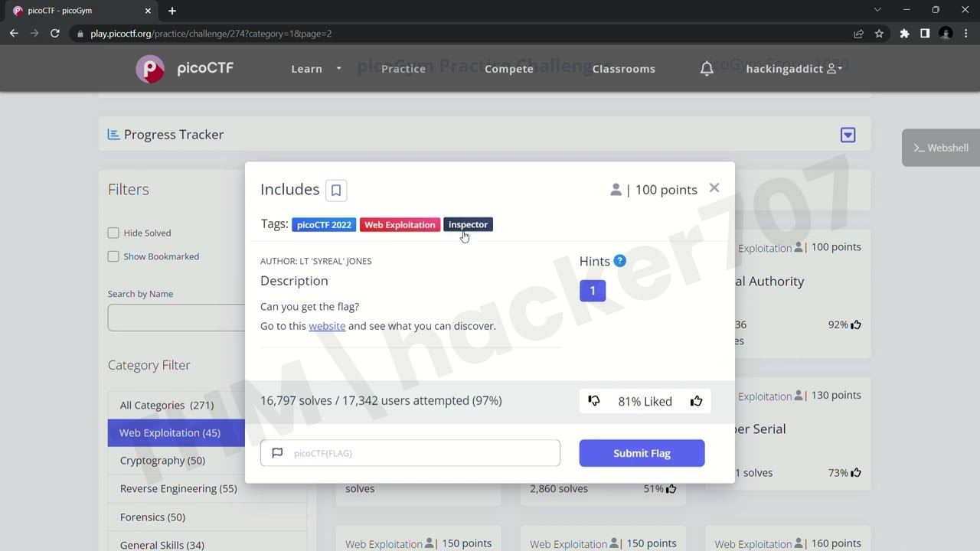Click the browser address bar URL
Image resolution: width=980 pixels, height=551 pixels.
211,34
